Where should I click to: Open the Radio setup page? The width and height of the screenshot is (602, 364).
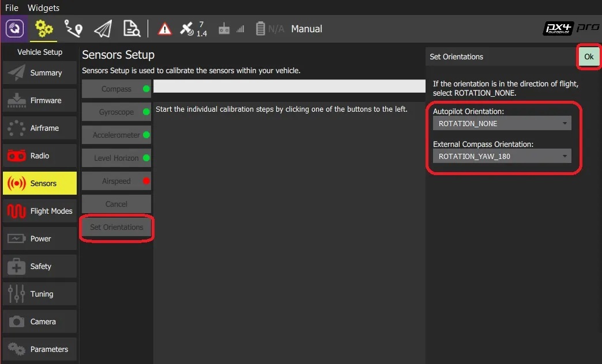coord(40,156)
